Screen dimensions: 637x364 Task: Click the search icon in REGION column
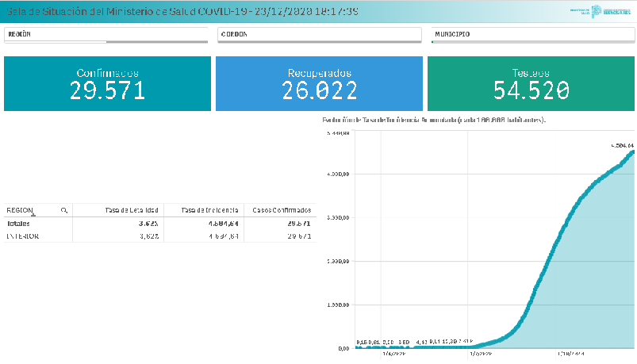63,210
